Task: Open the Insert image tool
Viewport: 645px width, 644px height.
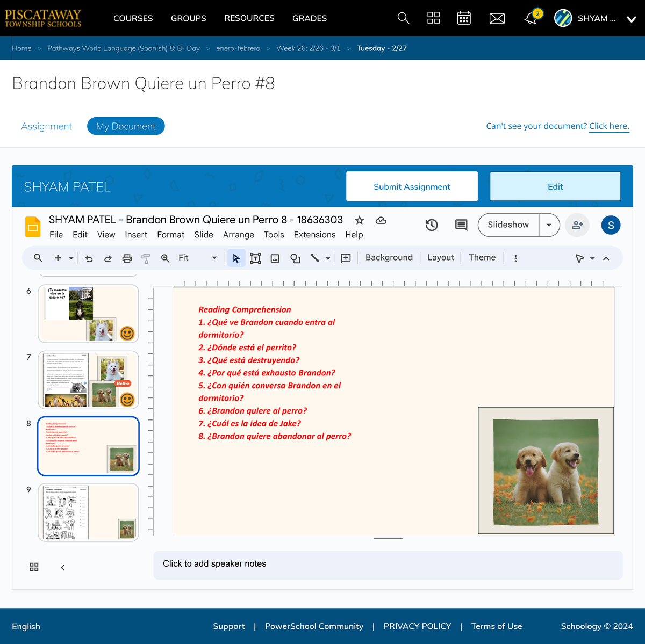Action: coord(275,258)
